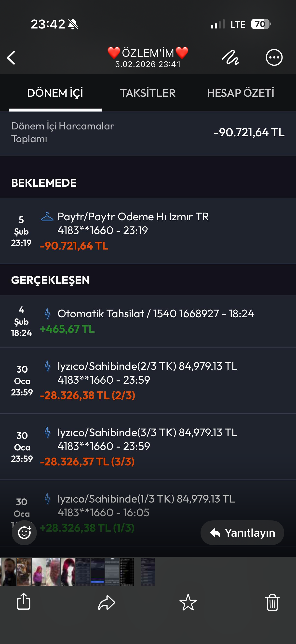
Task: Switch to the HESAP ÖZETİ tab
Action: (240, 93)
